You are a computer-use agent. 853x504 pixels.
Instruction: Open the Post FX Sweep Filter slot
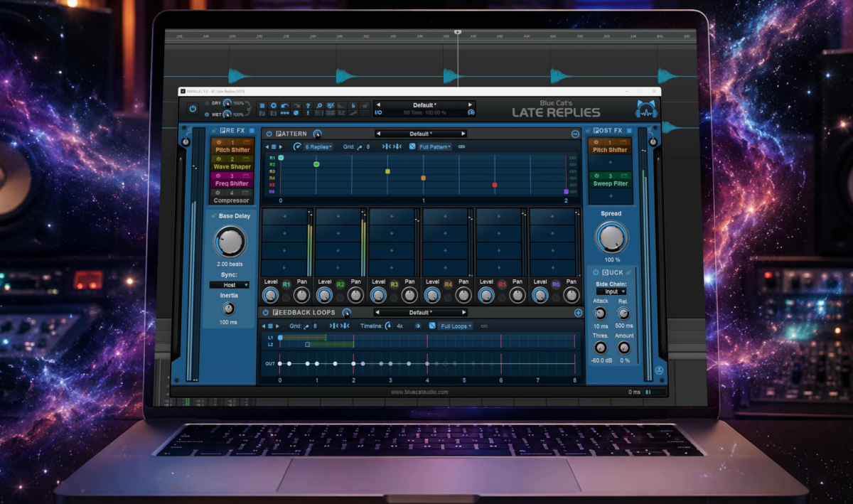click(610, 183)
